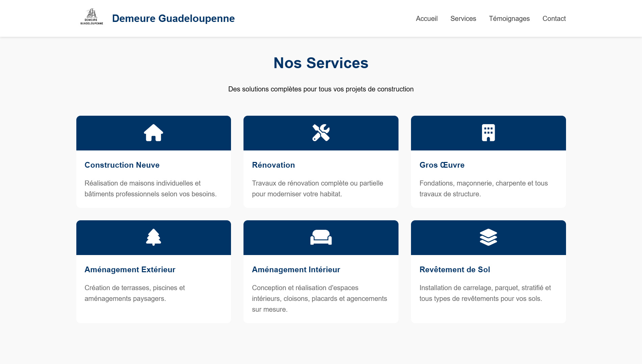
Task: Click description 'Fondations, maçonnerie, charpente'
Action: [484, 189]
